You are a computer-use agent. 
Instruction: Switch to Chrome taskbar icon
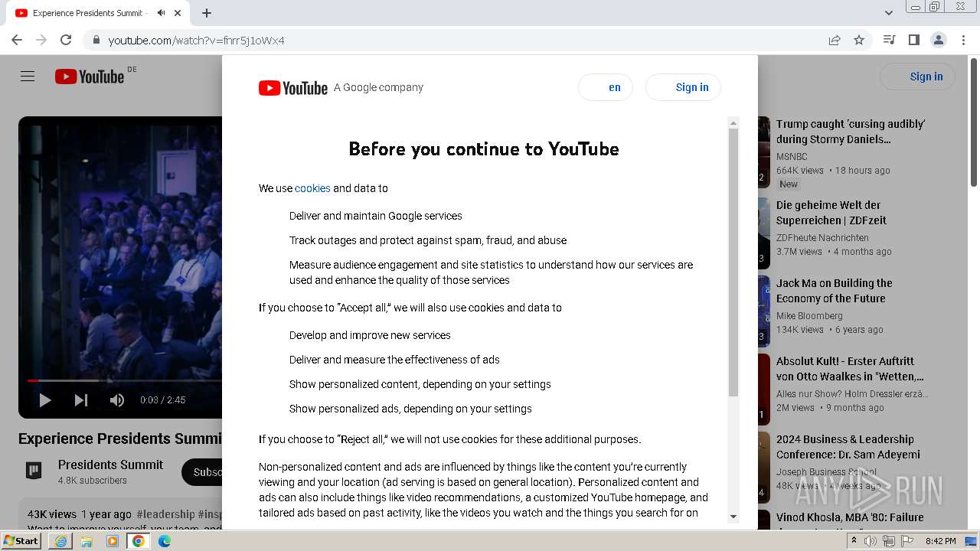point(139,541)
